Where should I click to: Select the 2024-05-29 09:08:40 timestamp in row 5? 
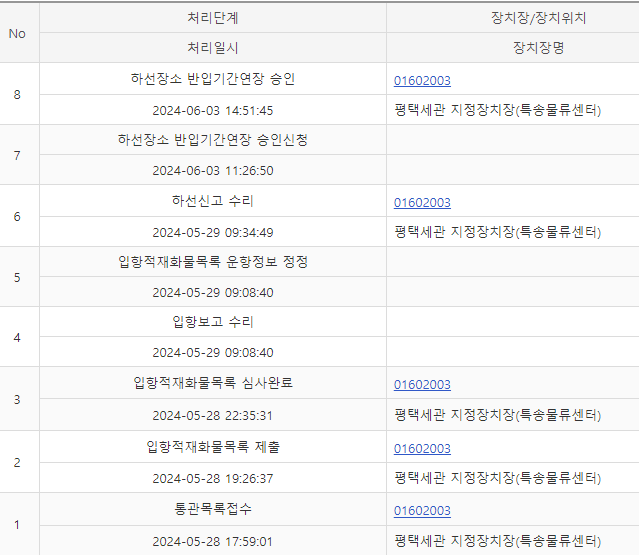click(213, 292)
